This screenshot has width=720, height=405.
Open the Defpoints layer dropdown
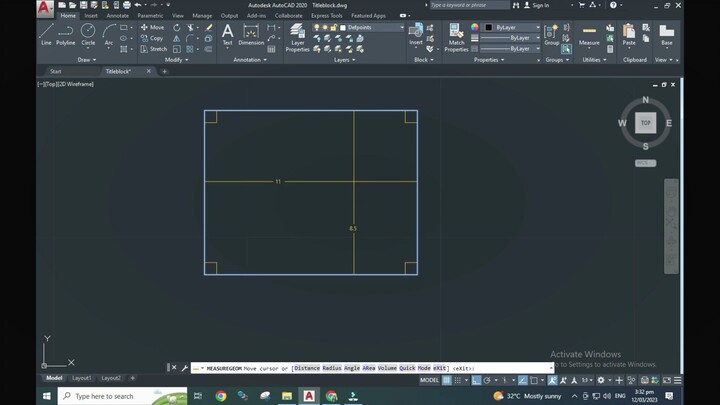401,28
